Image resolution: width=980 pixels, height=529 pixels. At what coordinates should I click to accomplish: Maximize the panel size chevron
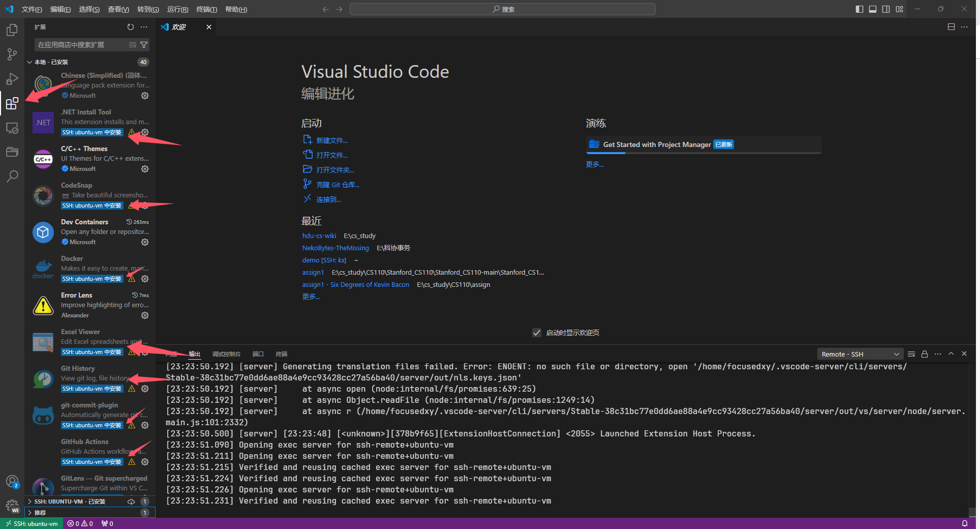(x=951, y=354)
